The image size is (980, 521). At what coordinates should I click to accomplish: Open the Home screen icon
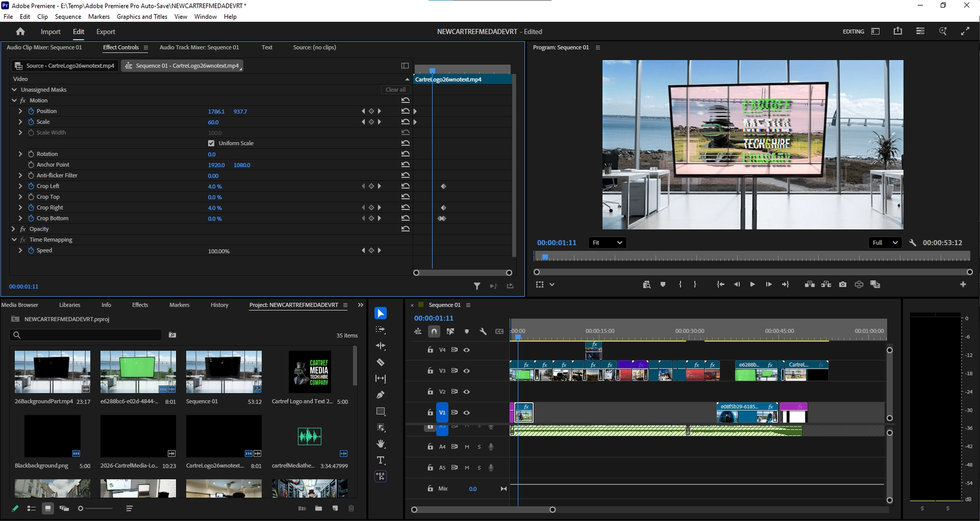point(20,32)
